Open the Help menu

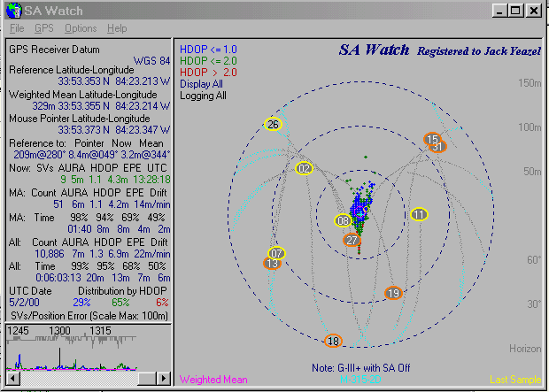(117, 29)
